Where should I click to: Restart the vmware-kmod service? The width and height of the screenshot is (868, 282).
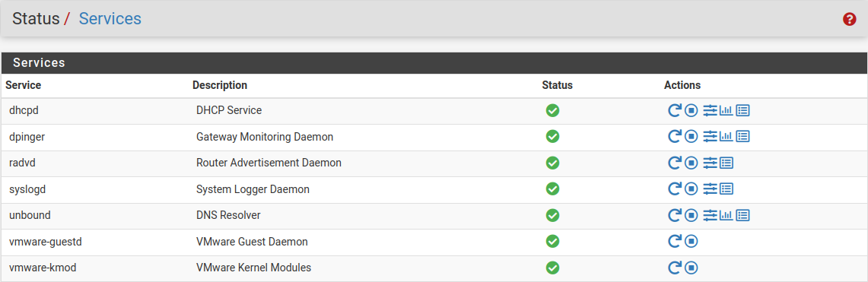pos(674,268)
